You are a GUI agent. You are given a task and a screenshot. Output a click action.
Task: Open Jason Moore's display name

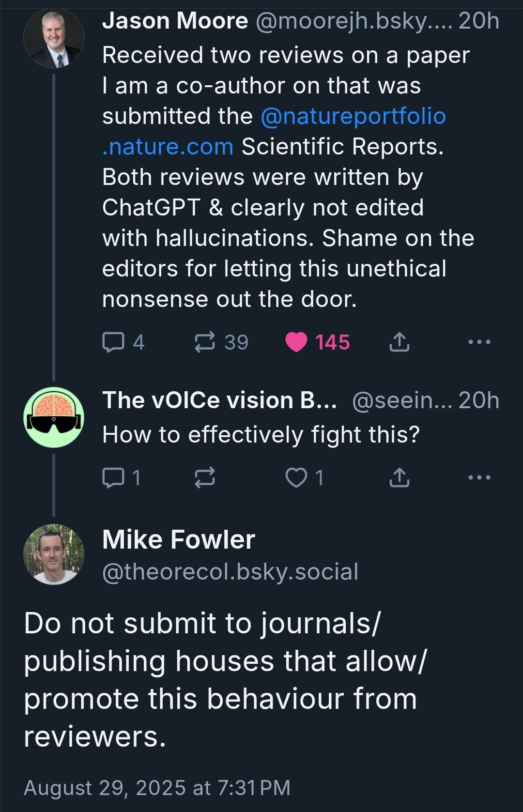(175, 21)
